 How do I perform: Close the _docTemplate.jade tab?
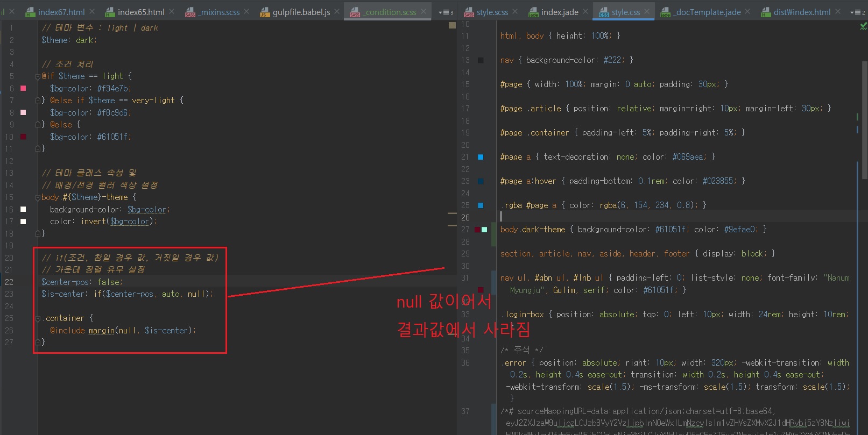747,11
